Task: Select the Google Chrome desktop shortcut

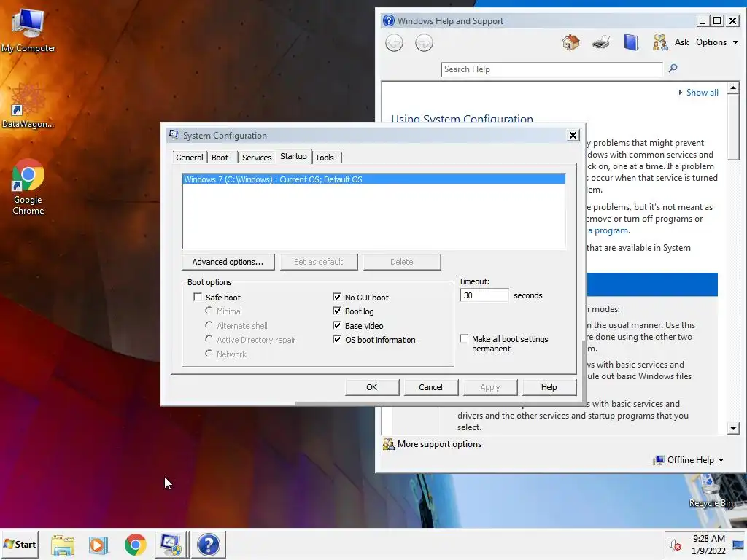Action: point(28,187)
